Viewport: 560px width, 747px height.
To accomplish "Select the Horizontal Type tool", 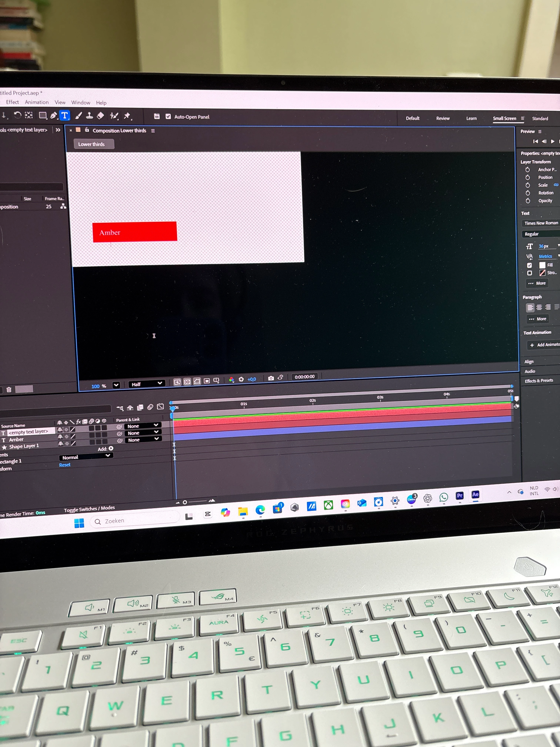I will tap(64, 116).
